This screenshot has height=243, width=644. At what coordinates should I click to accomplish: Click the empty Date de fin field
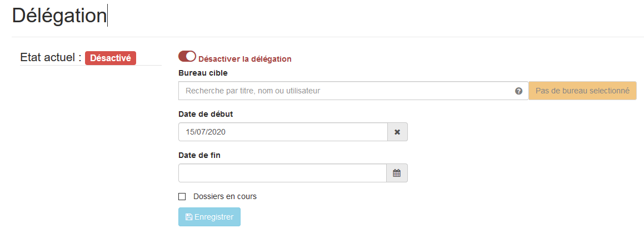(282, 173)
